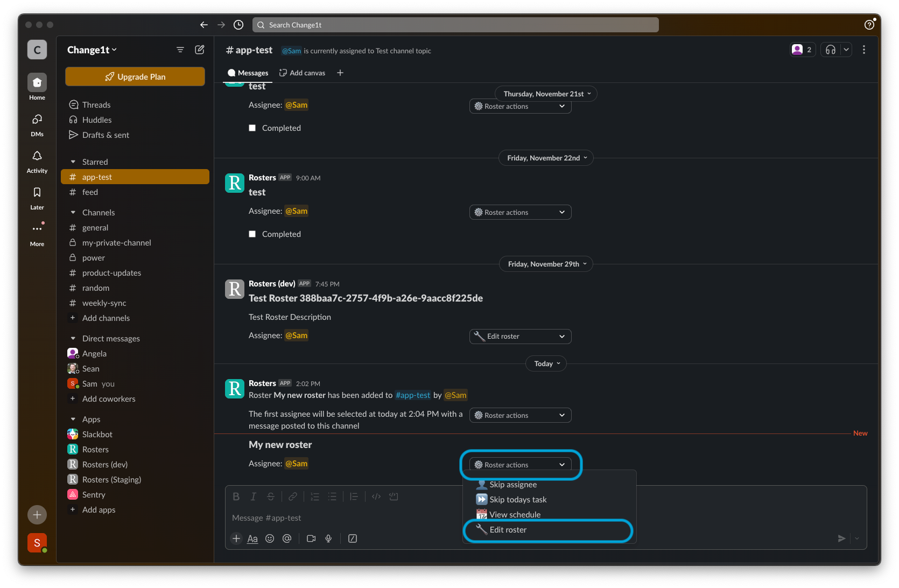Insert ordered list in composer

pos(315,496)
